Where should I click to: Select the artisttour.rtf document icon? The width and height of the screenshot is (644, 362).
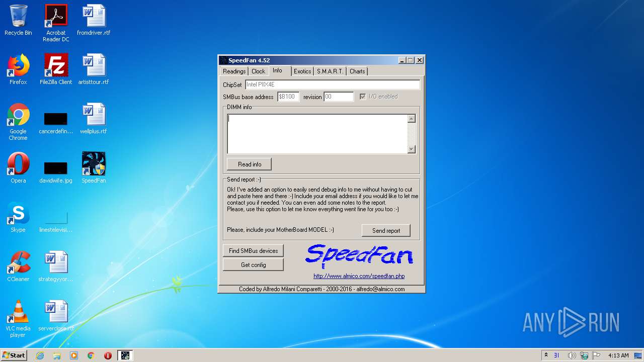point(94,69)
